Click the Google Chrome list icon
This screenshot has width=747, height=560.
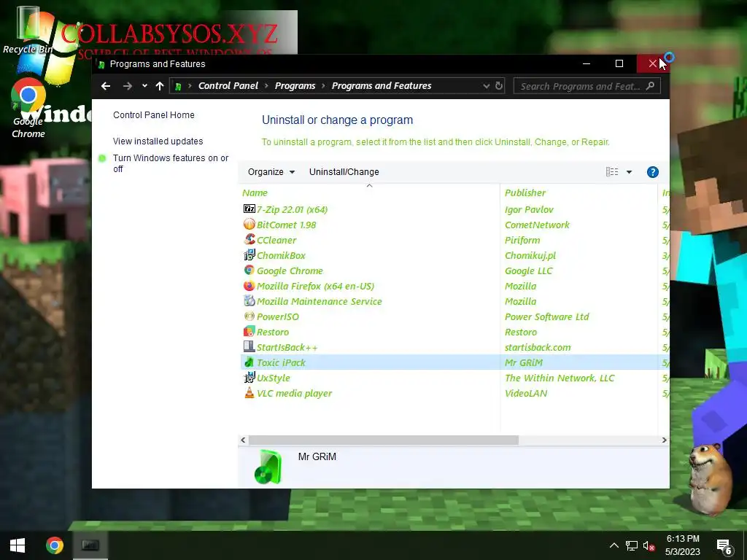249,270
